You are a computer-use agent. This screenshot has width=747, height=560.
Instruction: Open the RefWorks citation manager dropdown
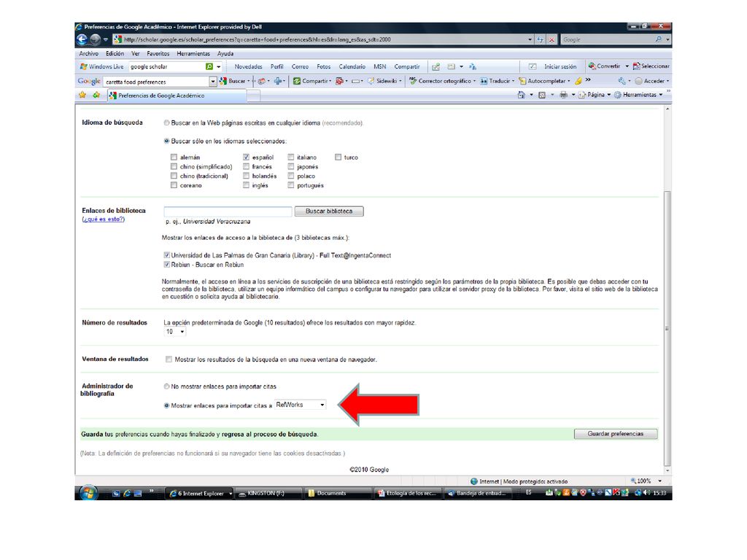coord(300,405)
